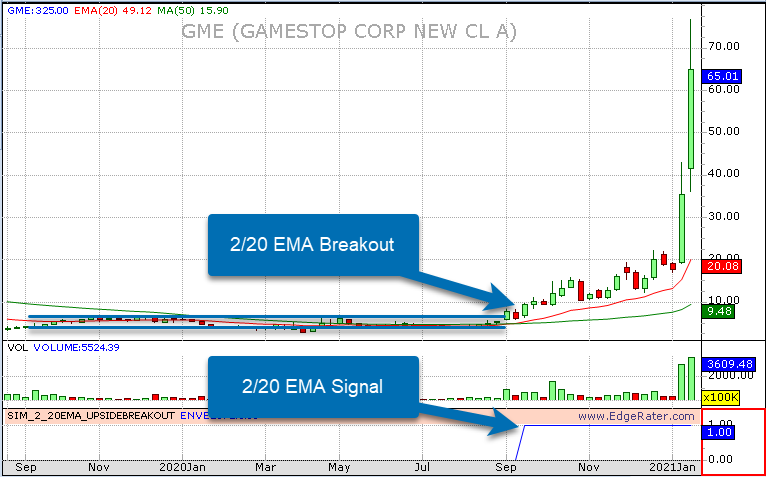Click the May date axis label

tap(339, 467)
